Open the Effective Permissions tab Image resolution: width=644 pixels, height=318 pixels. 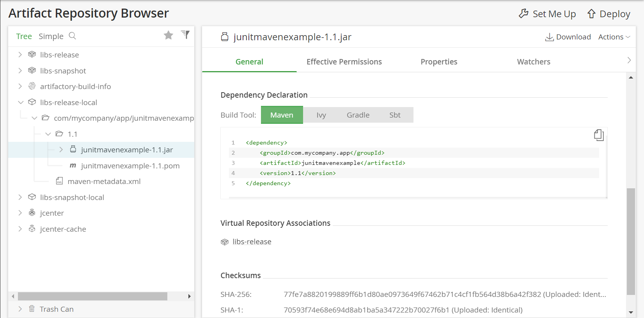[x=344, y=62]
